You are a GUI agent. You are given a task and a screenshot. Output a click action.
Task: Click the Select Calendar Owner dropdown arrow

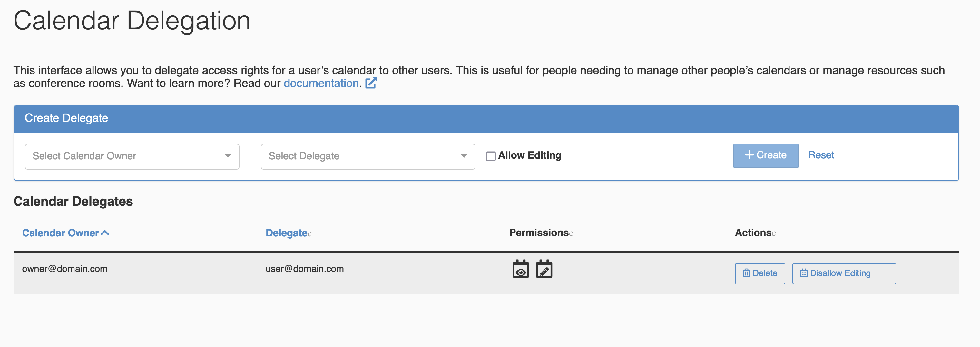228,156
